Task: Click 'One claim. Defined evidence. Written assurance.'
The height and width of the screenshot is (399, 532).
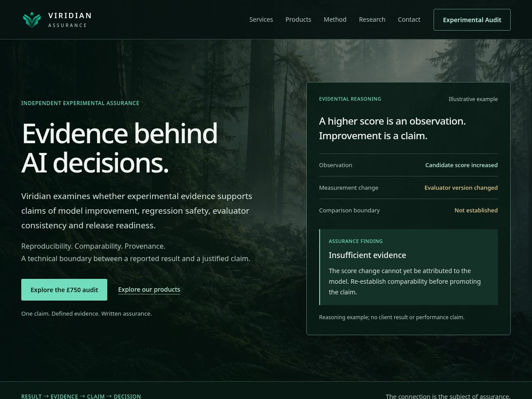Action: [86, 313]
